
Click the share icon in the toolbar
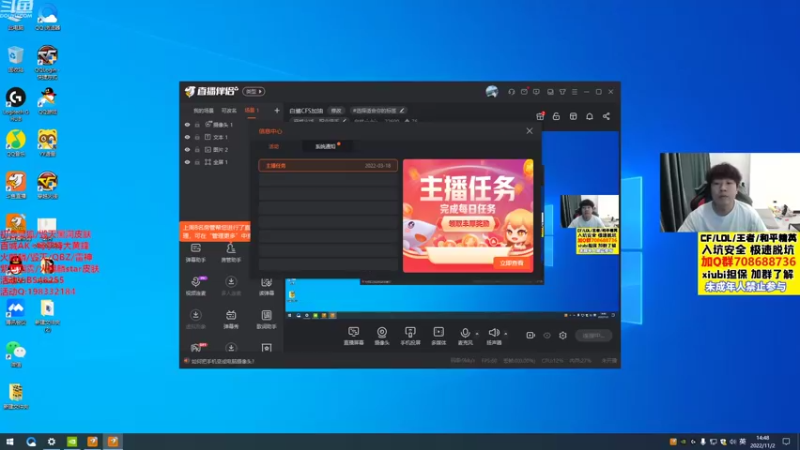(x=606, y=116)
